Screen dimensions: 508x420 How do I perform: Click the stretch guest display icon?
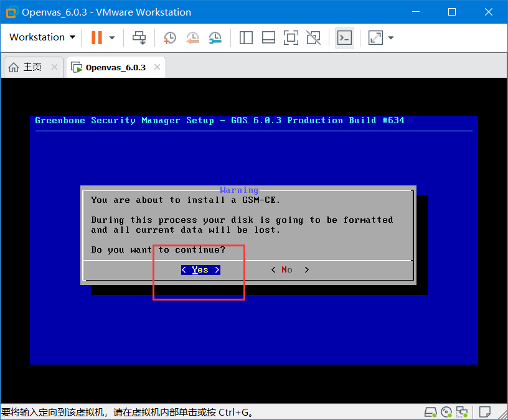click(x=376, y=38)
